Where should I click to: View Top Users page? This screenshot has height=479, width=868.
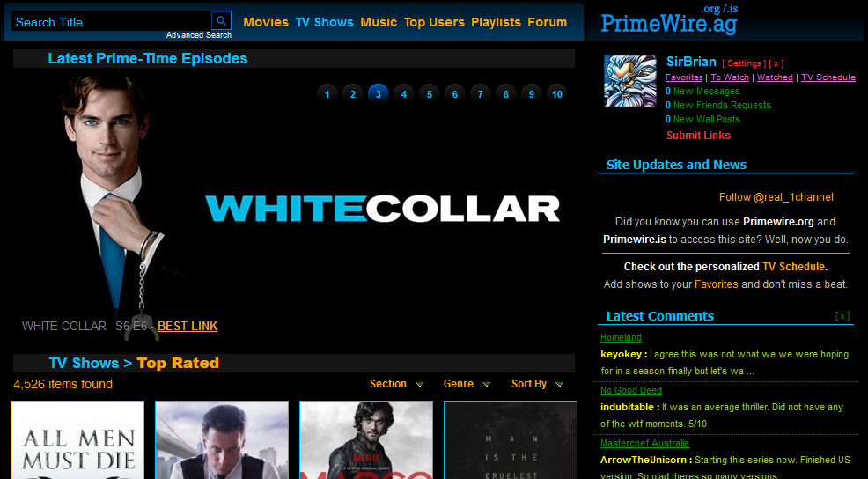tap(434, 22)
